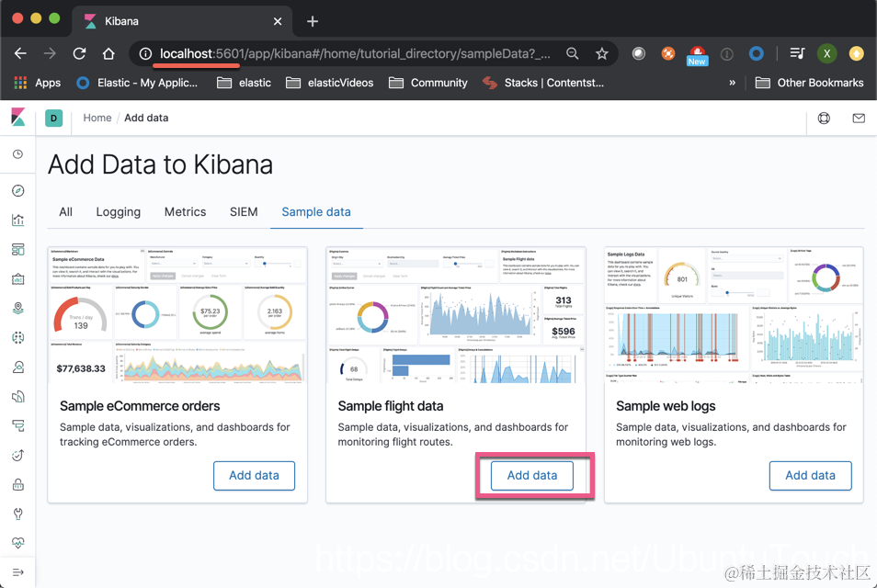Image resolution: width=877 pixels, height=588 pixels.
Task: Open Stacks | Contentst... bookmark
Action: pyautogui.click(x=543, y=83)
